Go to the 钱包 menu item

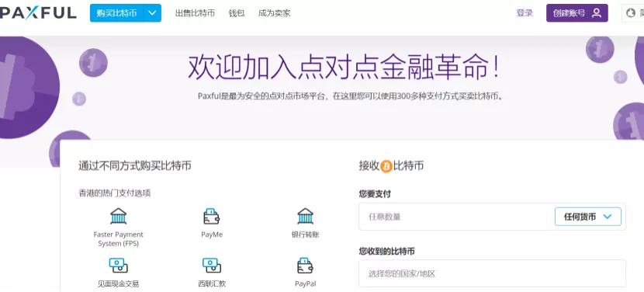coord(236,13)
